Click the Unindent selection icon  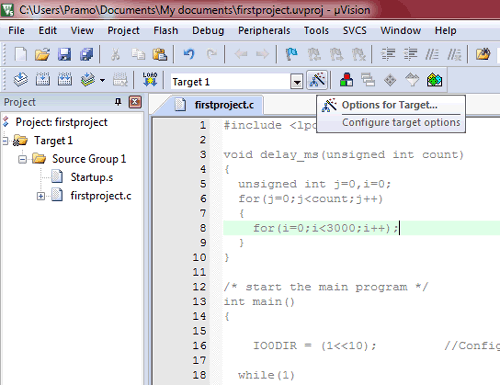(x=410, y=54)
